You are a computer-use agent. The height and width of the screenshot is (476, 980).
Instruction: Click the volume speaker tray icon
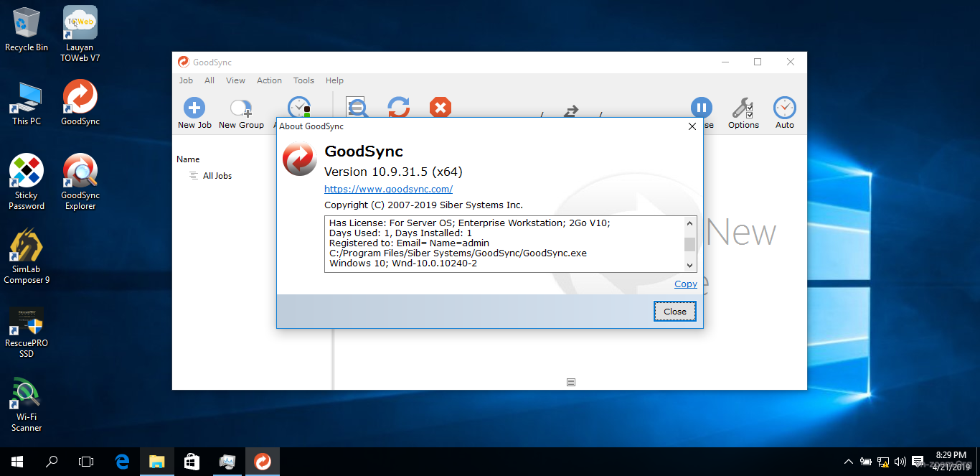point(900,462)
